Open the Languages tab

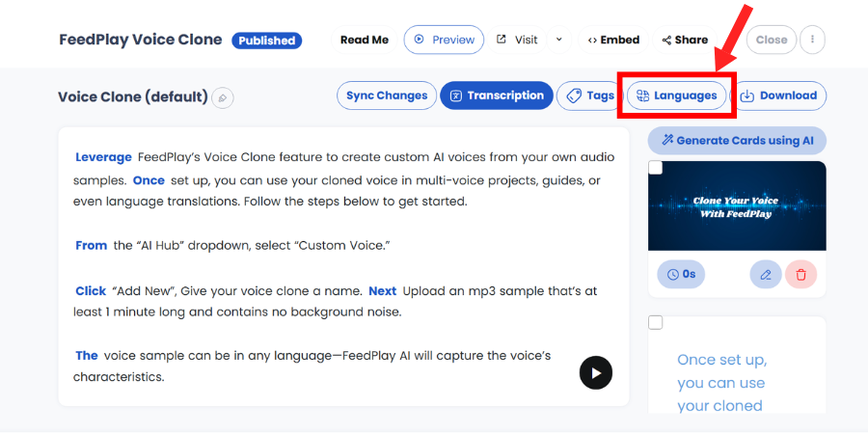click(x=676, y=95)
